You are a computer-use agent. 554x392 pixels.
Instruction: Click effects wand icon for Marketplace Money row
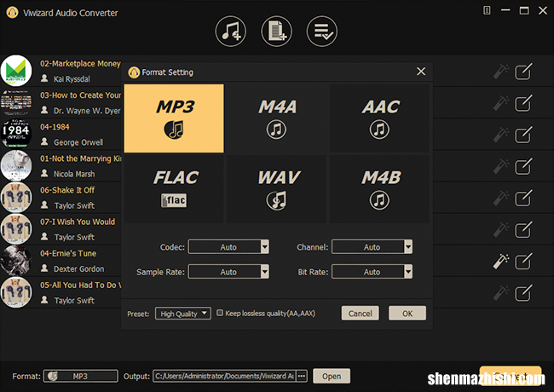point(501,72)
